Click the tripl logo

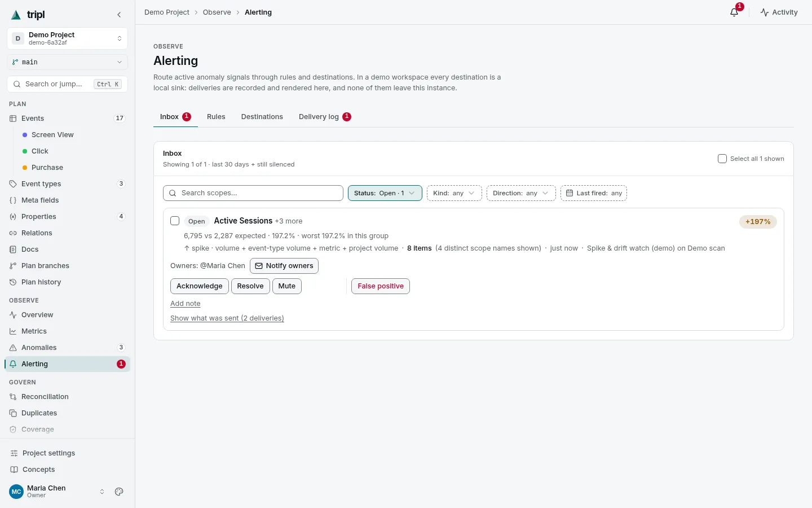coord(28,15)
